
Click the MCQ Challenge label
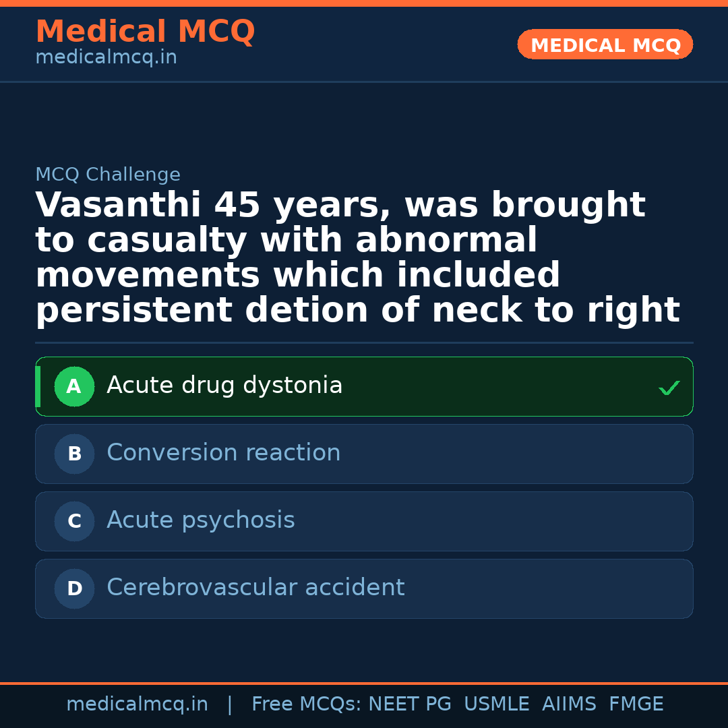click(108, 174)
